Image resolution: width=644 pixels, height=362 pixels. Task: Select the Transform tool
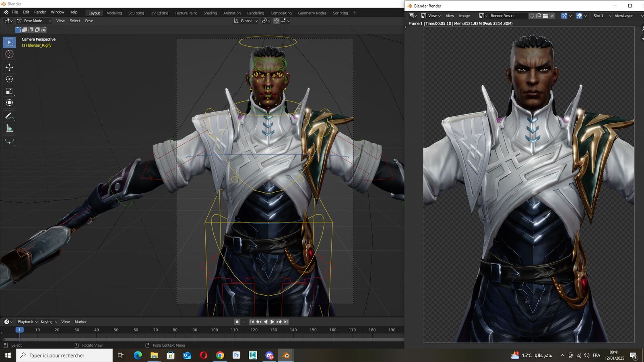tap(9, 103)
